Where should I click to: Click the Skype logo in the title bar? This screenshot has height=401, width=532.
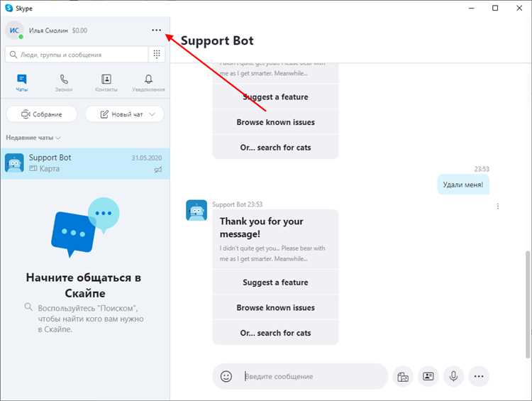(9, 8)
